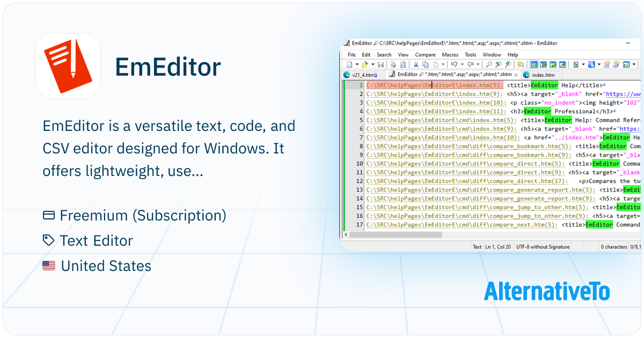Click '0 characters' in status bar
Screen dimensions: 644x338
614,247
